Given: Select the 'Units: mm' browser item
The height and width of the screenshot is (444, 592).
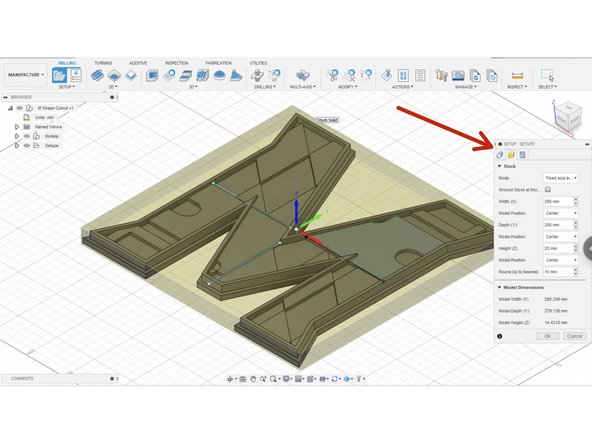Looking at the screenshot, I should click(x=44, y=117).
